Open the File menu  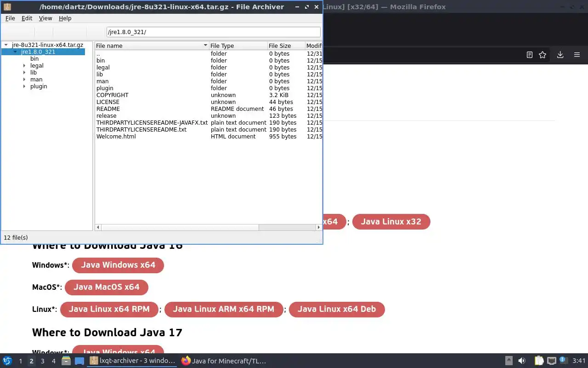click(10, 18)
